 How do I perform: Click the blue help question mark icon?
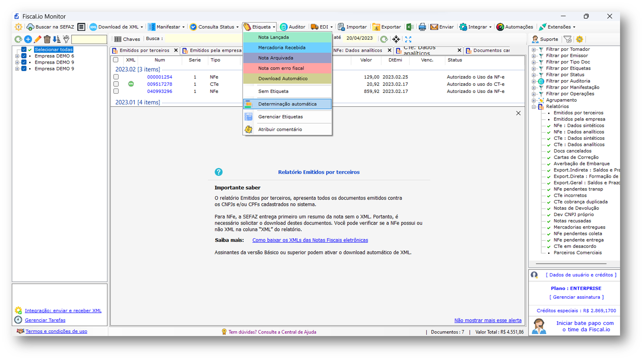(x=218, y=172)
